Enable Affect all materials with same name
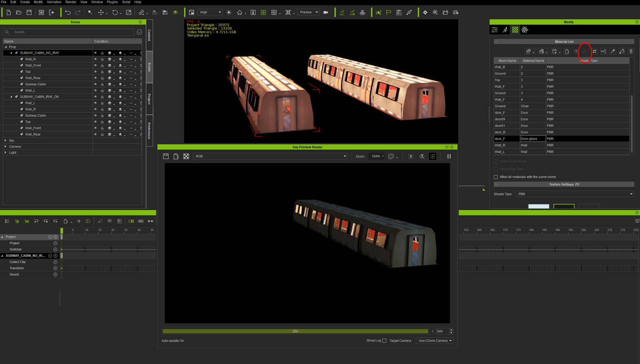This screenshot has width=640, height=364. click(496, 177)
